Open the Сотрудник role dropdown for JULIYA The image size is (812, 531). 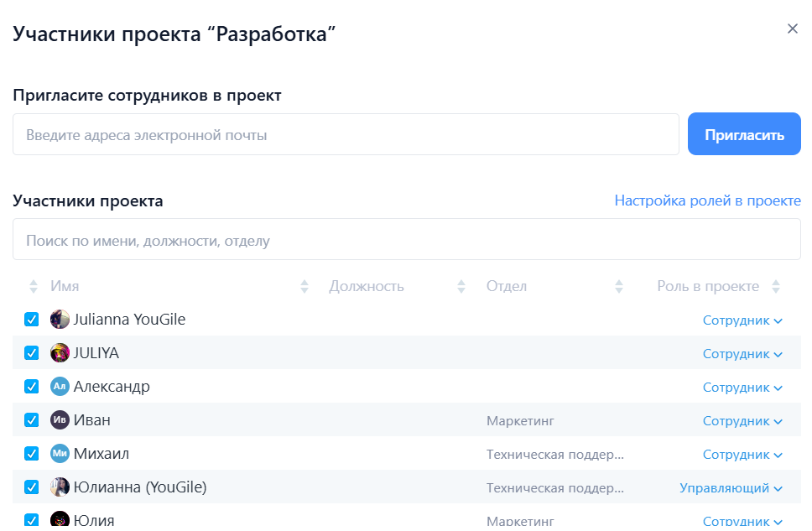coord(743,353)
